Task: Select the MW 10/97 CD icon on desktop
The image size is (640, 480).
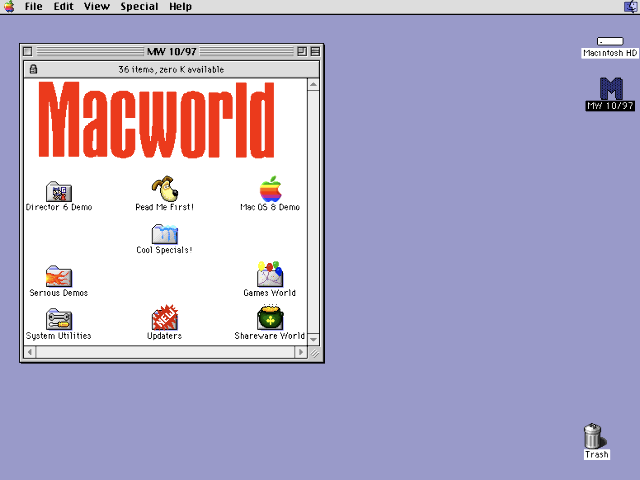Action: pyautogui.click(x=611, y=88)
